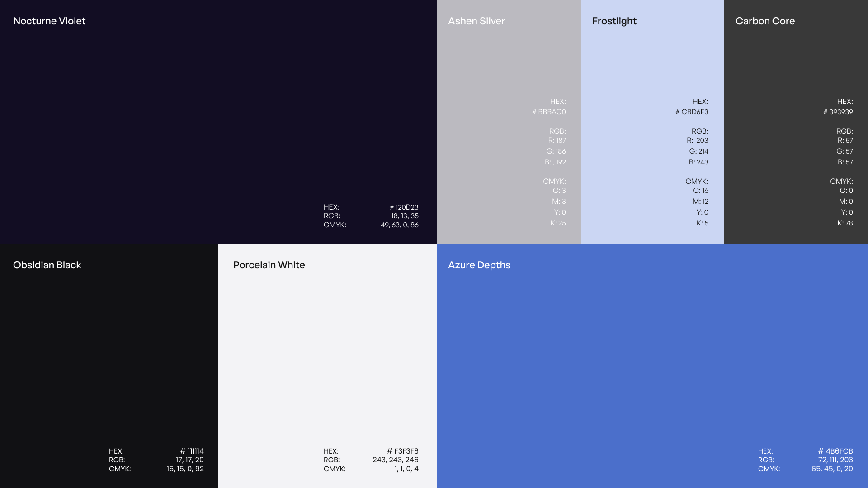
Task: Select the Ashen Silver swatch title
Action: pyautogui.click(x=476, y=21)
